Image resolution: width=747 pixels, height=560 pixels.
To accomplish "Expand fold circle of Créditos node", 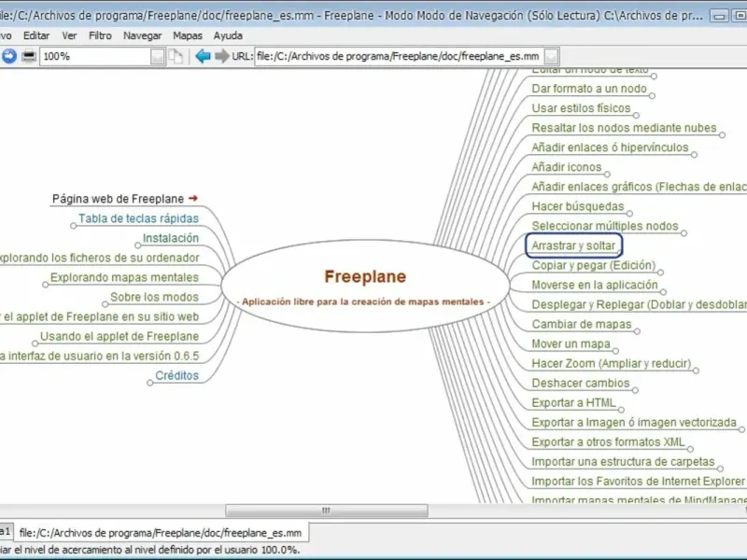I will click(150, 383).
